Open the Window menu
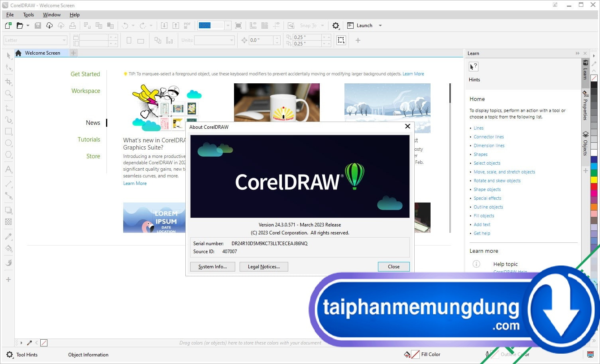 [52, 15]
